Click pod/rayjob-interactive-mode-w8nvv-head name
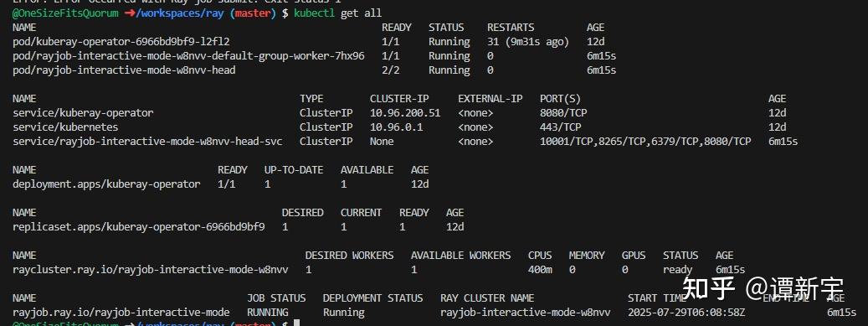 pyautogui.click(x=124, y=70)
